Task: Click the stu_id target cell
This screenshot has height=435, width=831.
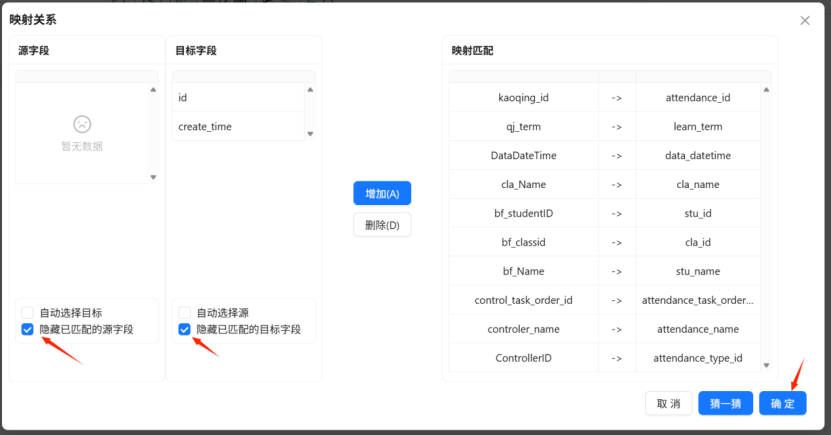Action: pyautogui.click(x=698, y=214)
